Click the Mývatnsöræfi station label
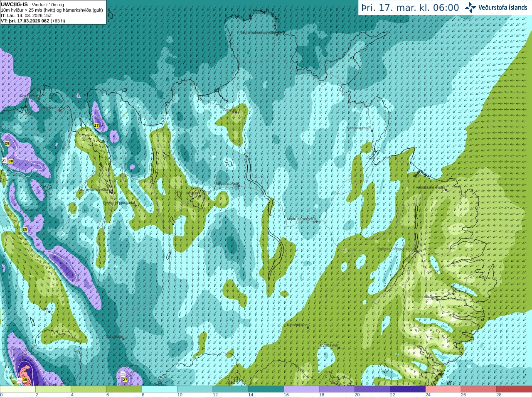 (x=227, y=184)
